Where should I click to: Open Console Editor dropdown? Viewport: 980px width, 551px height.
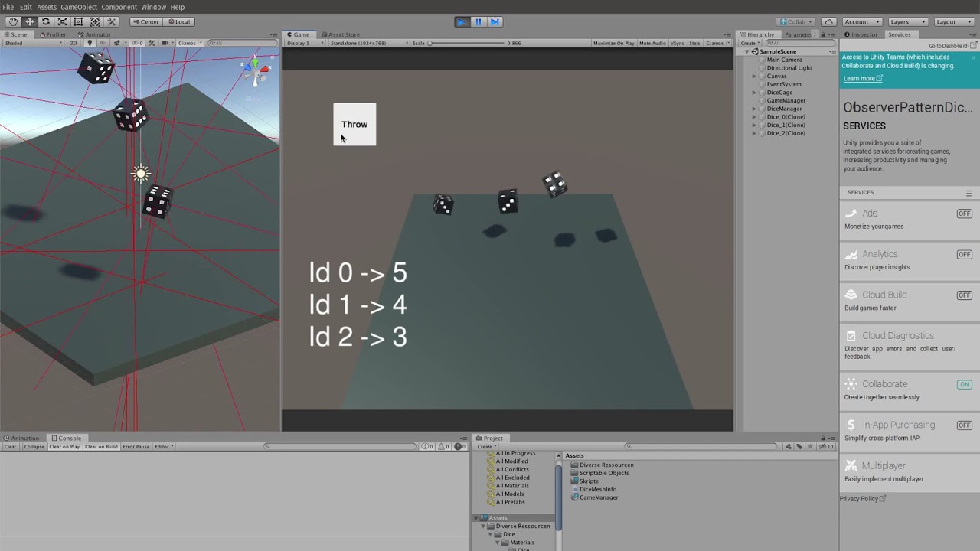tap(164, 447)
